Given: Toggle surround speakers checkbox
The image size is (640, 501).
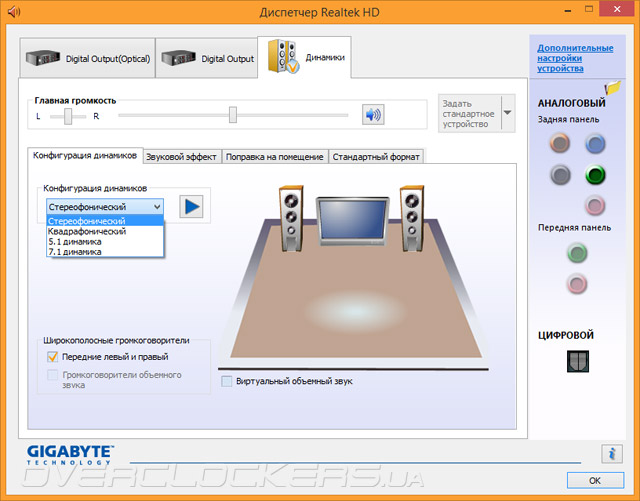Looking at the screenshot, I should [53, 375].
